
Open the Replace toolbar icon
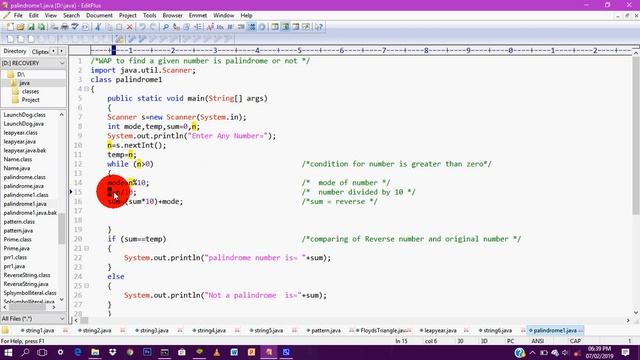(x=176, y=27)
